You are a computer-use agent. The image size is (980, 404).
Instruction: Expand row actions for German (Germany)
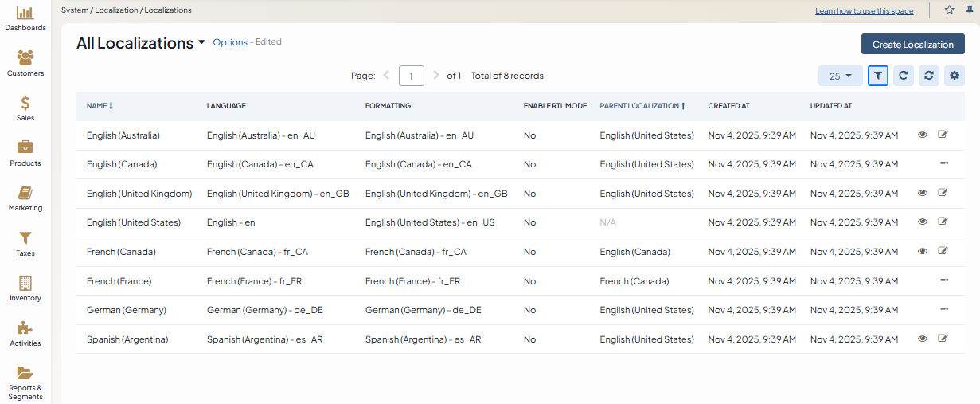click(x=944, y=309)
